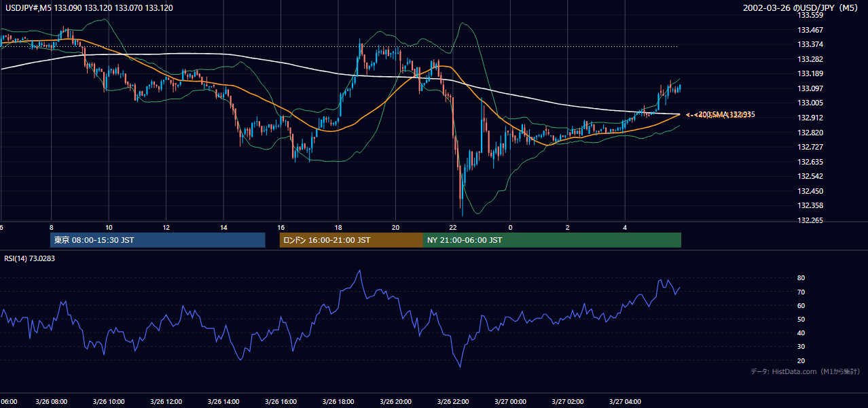The width and height of the screenshot is (868, 408).
Task: Click the 3/26 18:00 bottom time label
Action: tap(339, 401)
